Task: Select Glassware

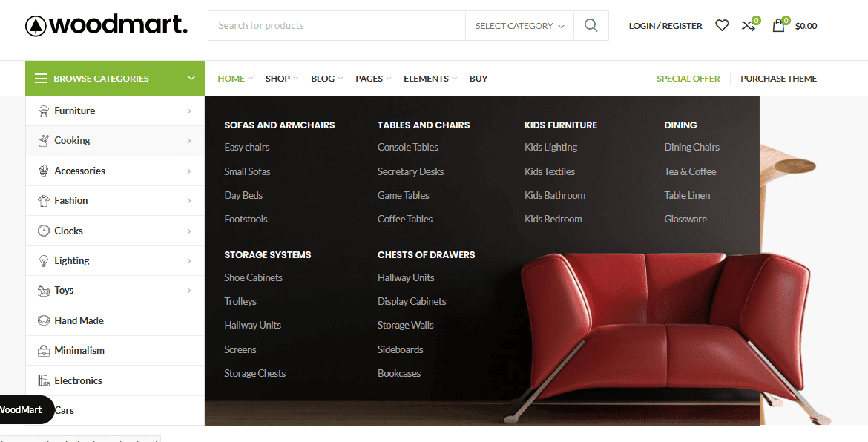Action: (x=685, y=219)
